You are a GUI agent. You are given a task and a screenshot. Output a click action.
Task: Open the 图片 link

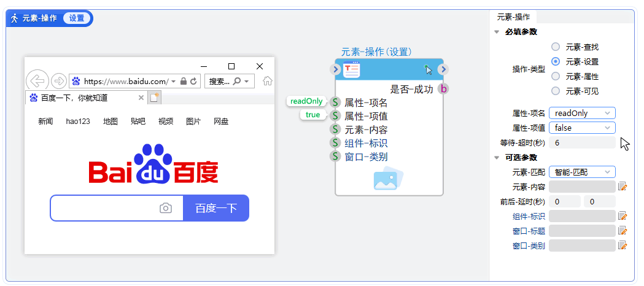[193, 122]
